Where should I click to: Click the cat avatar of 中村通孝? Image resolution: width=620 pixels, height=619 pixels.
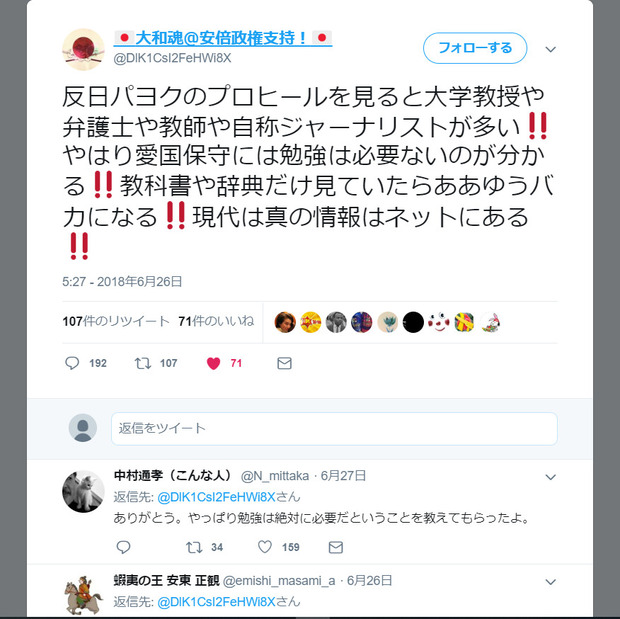coord(83,491)
